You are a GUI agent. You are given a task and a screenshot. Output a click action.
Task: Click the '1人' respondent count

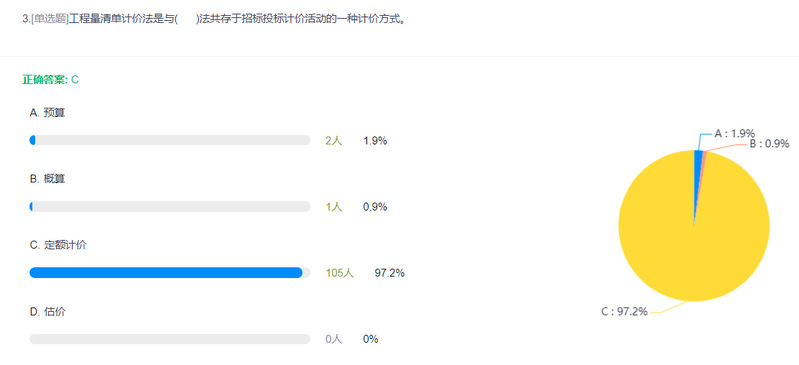click(334, 207)
